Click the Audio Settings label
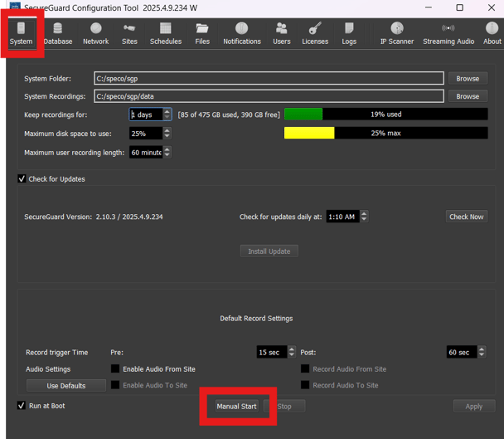The height and width of the screenshot is (439, 504). (x=48, y=369)
